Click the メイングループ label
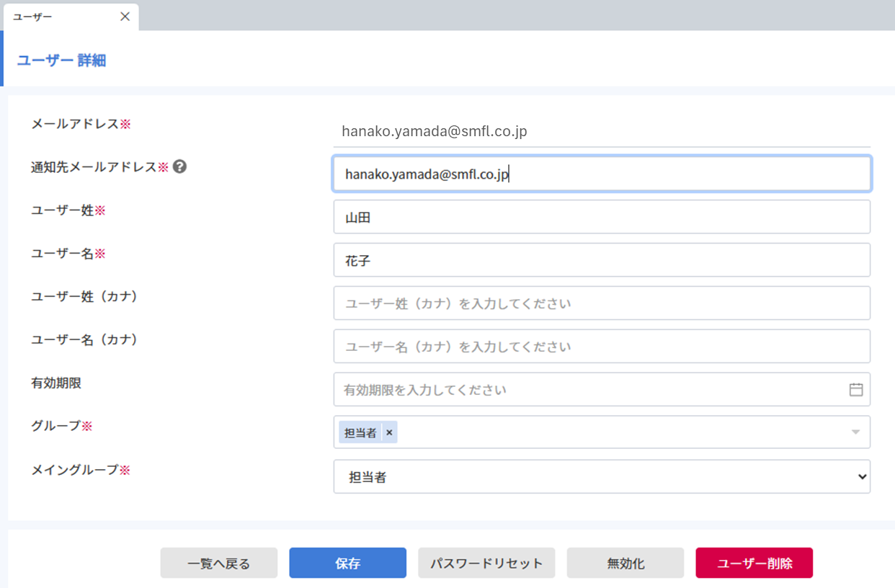895x588 pixels. coord(81,470)
